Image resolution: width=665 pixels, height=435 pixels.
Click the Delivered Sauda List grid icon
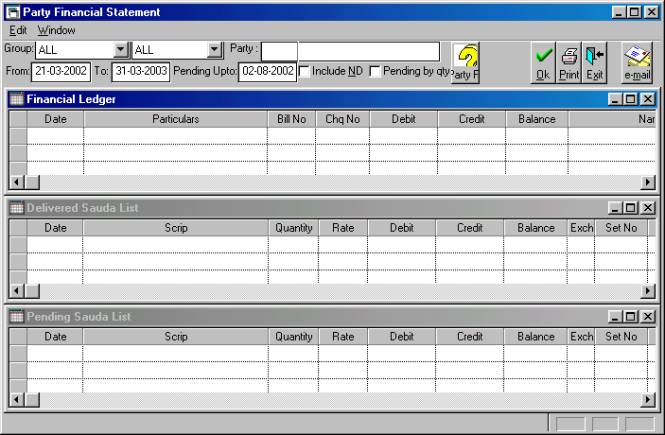(x=16, y=208)
